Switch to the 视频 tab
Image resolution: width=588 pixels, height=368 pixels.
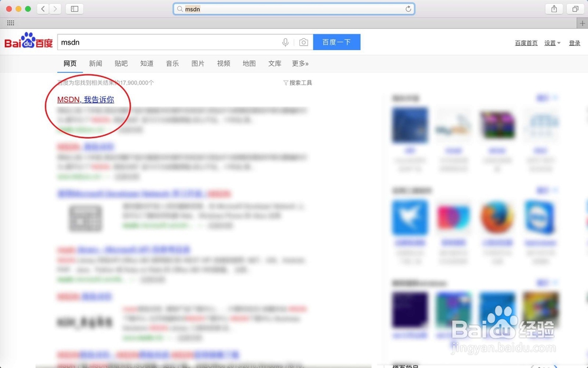tap(223, 63)
